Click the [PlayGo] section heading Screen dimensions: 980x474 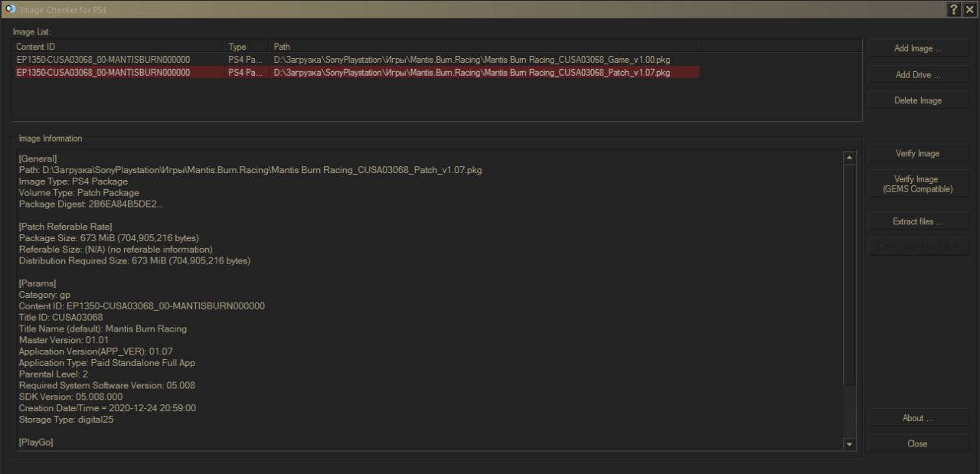click(x=36, y=443)
